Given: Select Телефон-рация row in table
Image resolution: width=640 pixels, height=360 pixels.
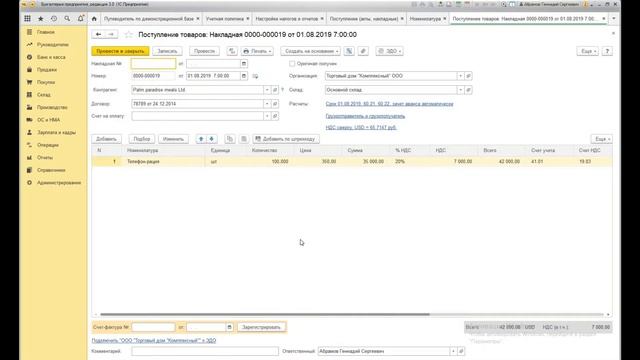Looking at the screenshot, I should click(352, 162).
